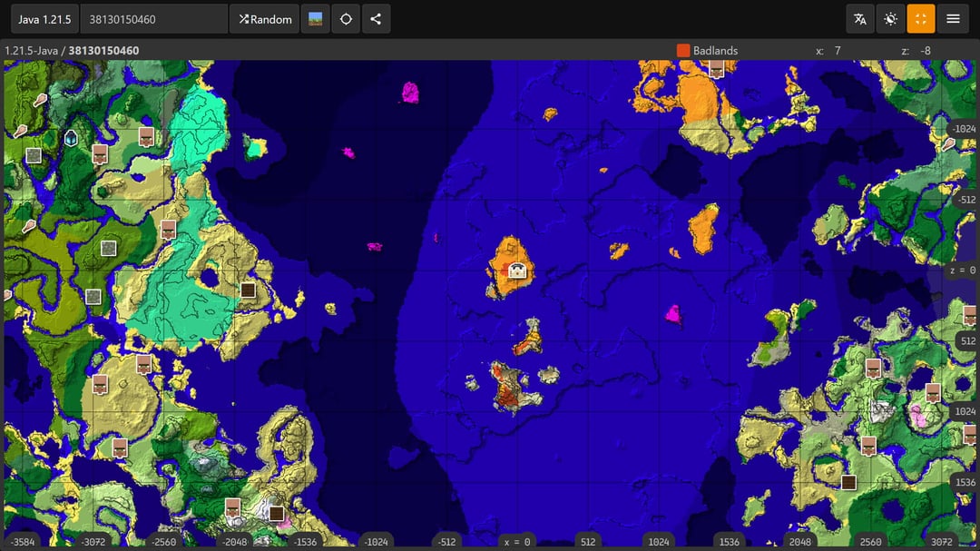Click the seed number input field
This screenshot has height=551, width=980.
(153, 19)
